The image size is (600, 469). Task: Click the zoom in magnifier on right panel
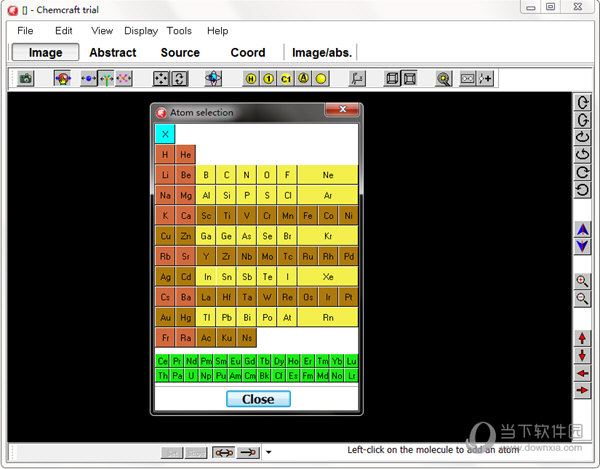click(582, 281)
